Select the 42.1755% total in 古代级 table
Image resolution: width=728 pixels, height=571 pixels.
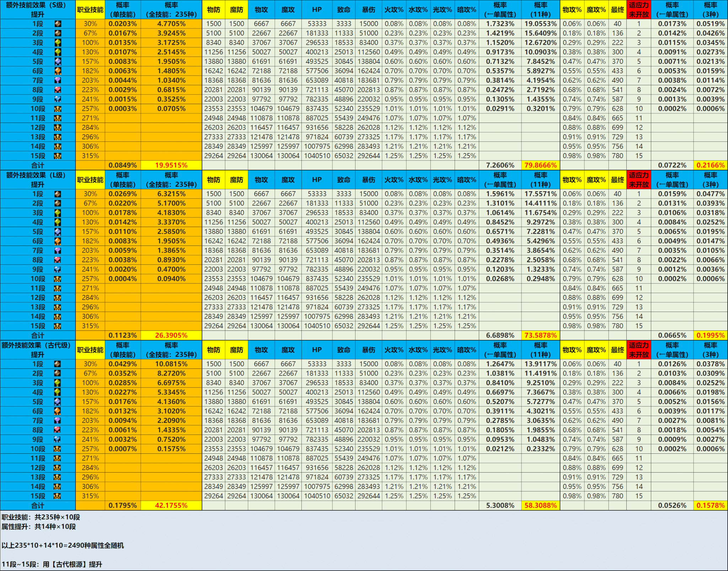click(171, 505)
